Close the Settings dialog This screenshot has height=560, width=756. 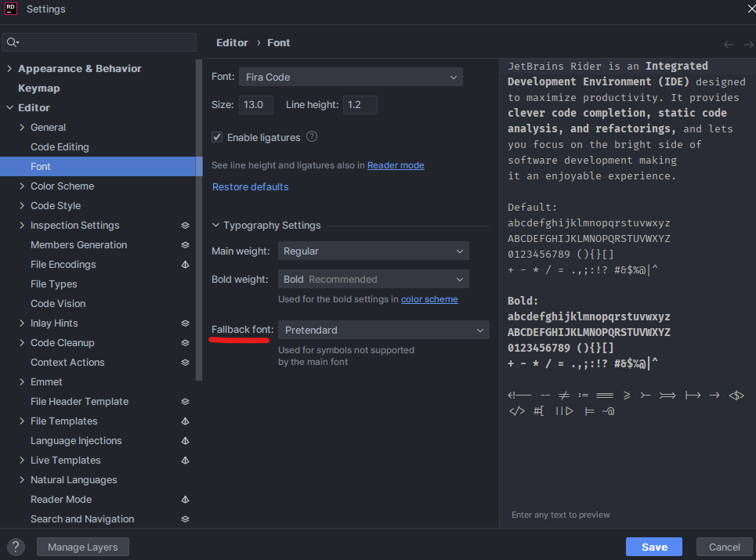point(751,9)
